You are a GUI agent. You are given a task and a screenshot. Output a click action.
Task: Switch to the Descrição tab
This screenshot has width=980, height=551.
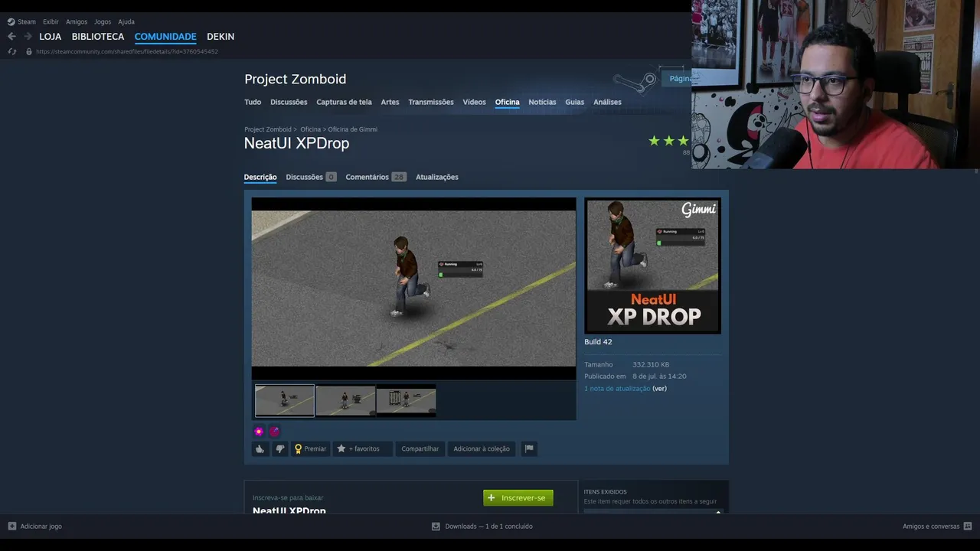pos(260,177)
